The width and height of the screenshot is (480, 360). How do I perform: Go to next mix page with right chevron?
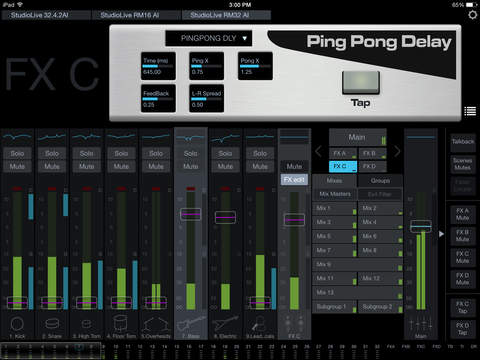point(397,152)
